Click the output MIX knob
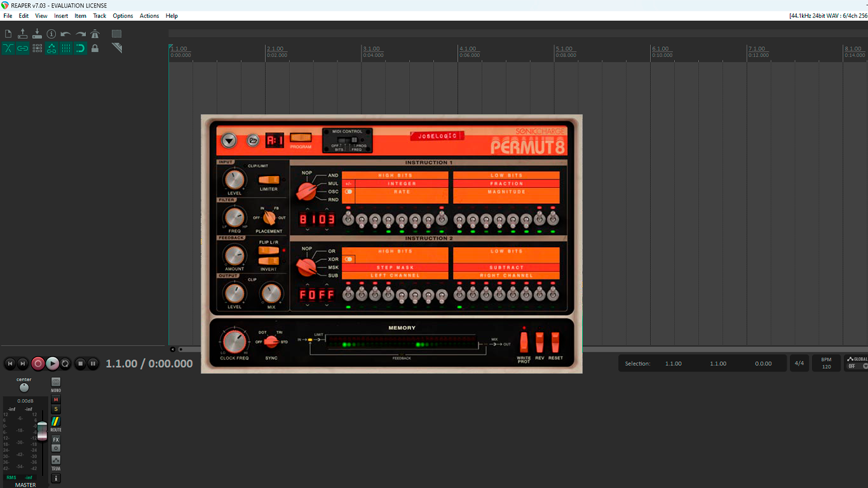Screen dimensions: 868x488 click(x=271, y=294)
